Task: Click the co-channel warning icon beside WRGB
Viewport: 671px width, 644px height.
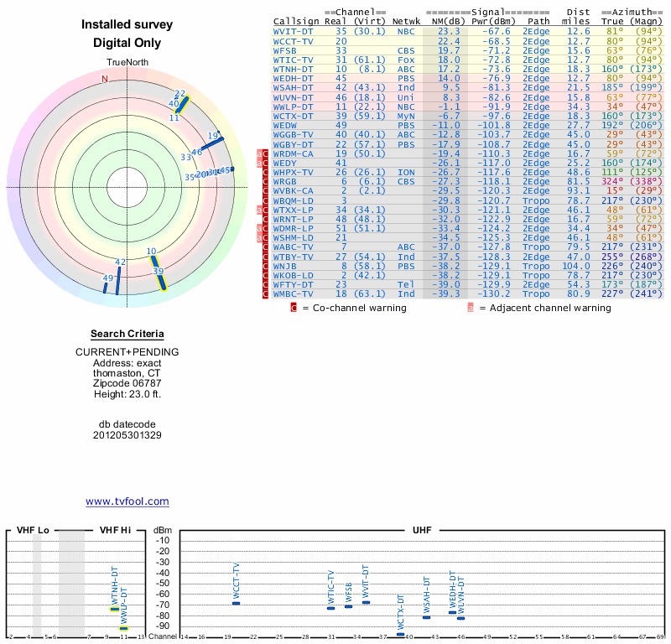Action: coord(266,182)
